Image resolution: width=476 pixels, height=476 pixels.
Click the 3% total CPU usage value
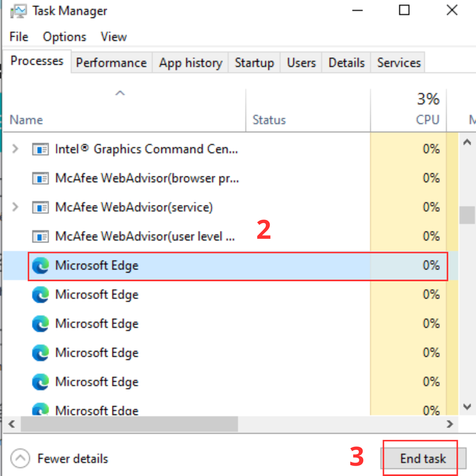[428, 99]
